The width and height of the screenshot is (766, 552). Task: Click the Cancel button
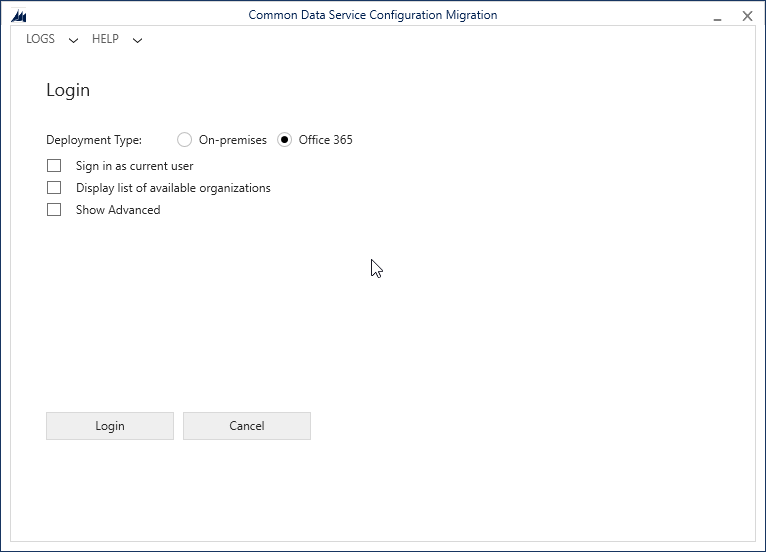click(x=247, y=426)
